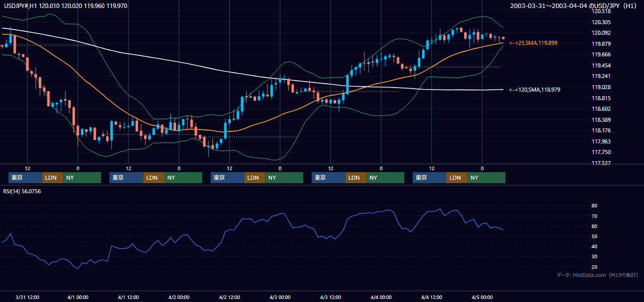Click the rightmost NY session block
The width and height of the screenshot is (644, 302).
click(x=486, y=178)
